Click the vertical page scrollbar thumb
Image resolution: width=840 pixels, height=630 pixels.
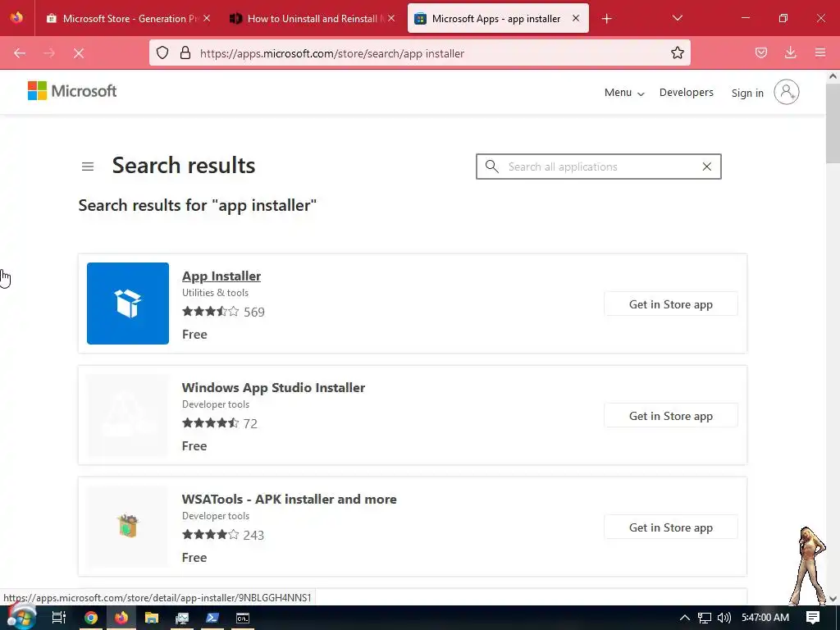click(x=833, y=124)
